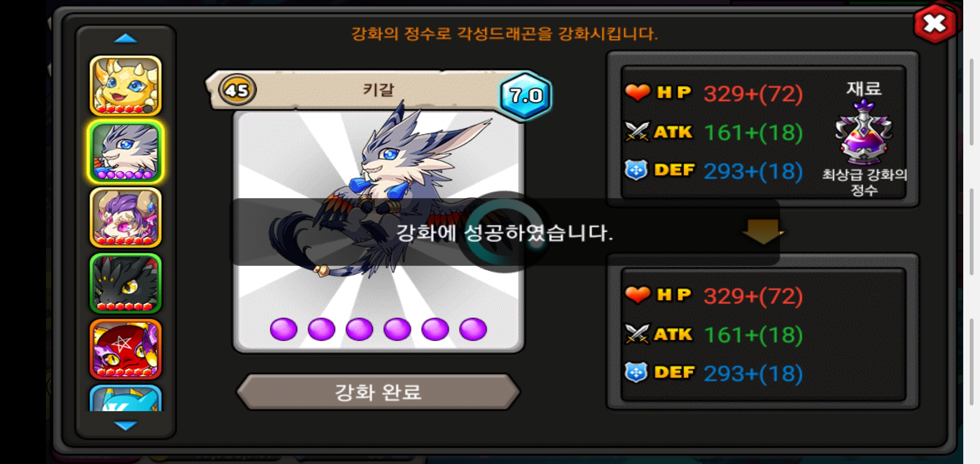
Task: Select the red pentagram dragon portrait
Action: point(126,349)
